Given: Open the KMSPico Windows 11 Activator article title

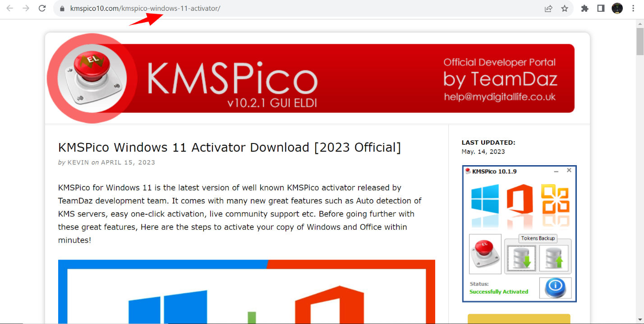Looking at the screenshot, I should pos(229,148).
